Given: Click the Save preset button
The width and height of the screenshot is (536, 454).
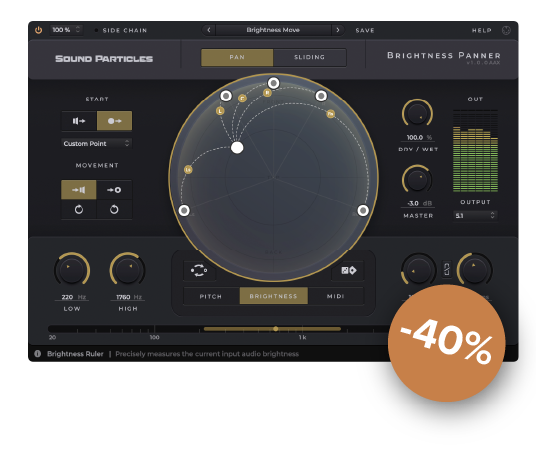Looking at the screenshot, I should 365,30.
